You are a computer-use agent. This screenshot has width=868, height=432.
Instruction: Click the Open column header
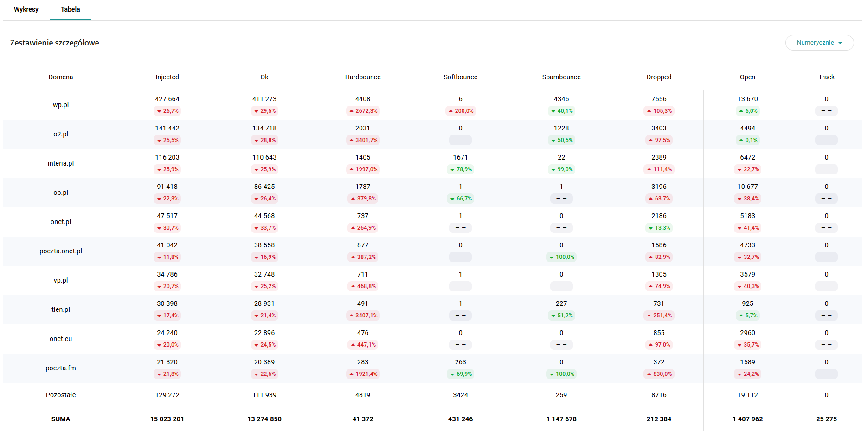tap(747, 77)
